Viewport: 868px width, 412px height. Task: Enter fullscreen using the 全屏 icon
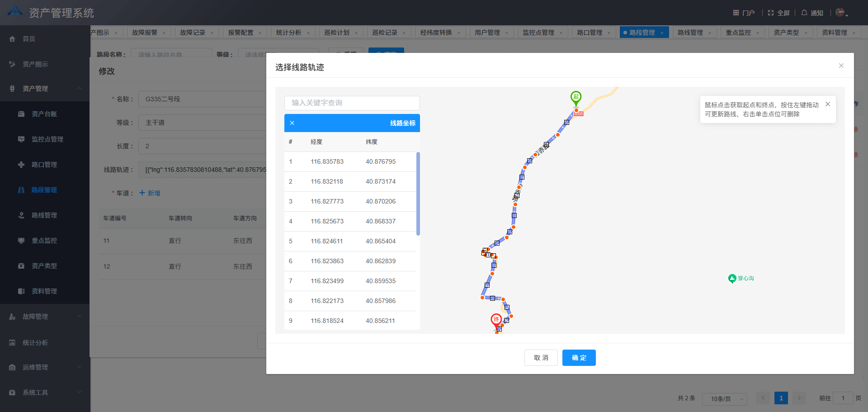771,13
